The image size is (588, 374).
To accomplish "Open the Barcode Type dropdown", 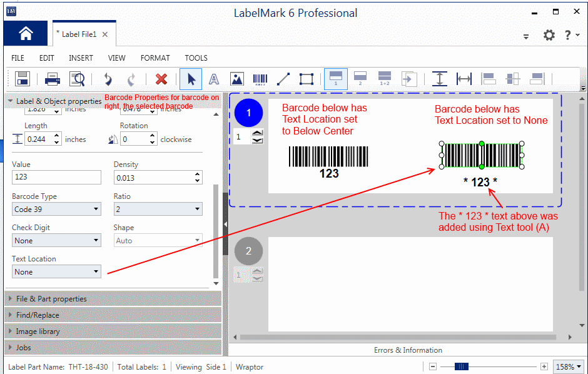I will (56, 209).
